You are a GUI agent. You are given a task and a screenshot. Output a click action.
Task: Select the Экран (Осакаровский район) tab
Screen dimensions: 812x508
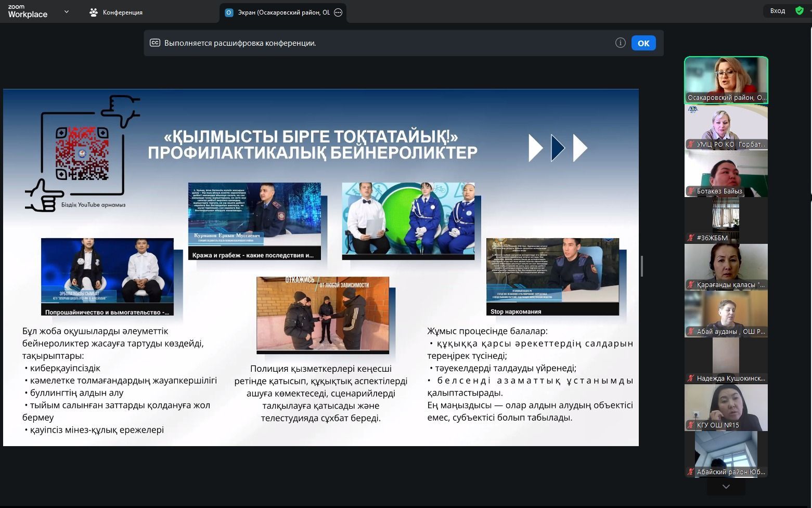tap(283, 12)
